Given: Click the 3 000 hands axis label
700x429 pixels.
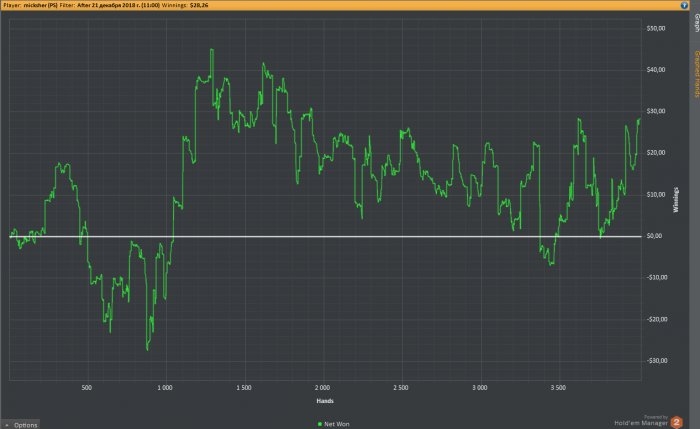Looking at the screenshot, I should (x=479, y=387).
